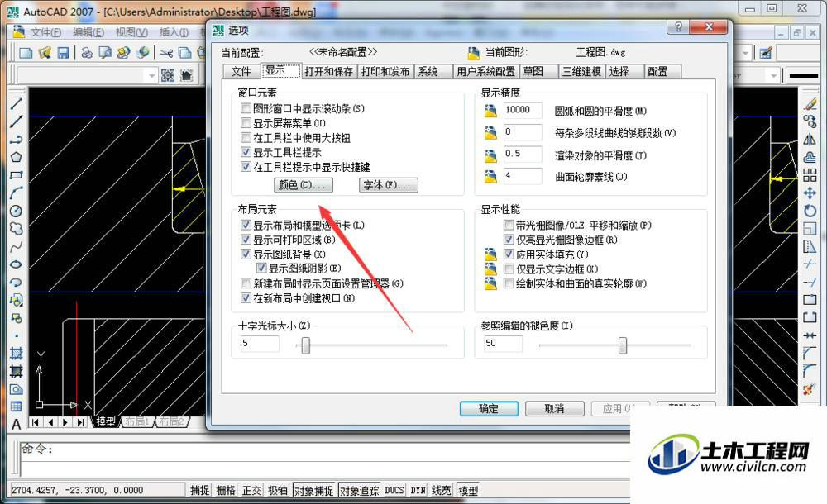Open the 编辑(E) menu
The height and width of the screenshot is (504, 827).
pyautogui.click(x=88, y=32)
